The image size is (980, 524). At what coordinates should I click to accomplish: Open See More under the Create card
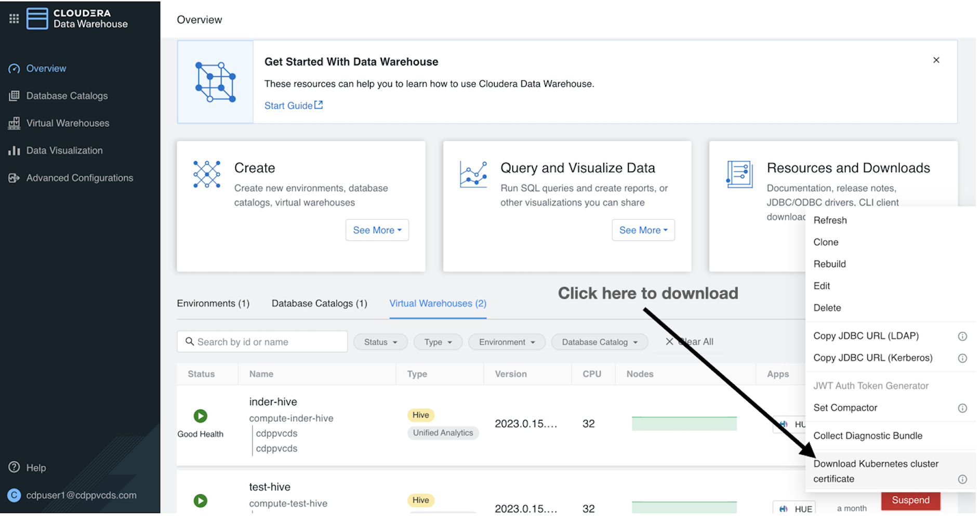tap(377, 230)
